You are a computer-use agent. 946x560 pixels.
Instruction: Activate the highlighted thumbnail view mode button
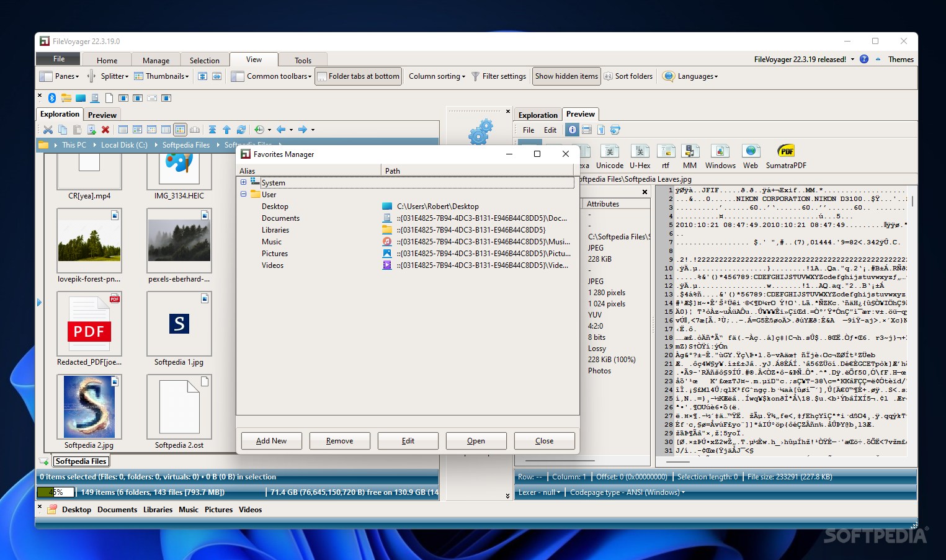point(180,130)
